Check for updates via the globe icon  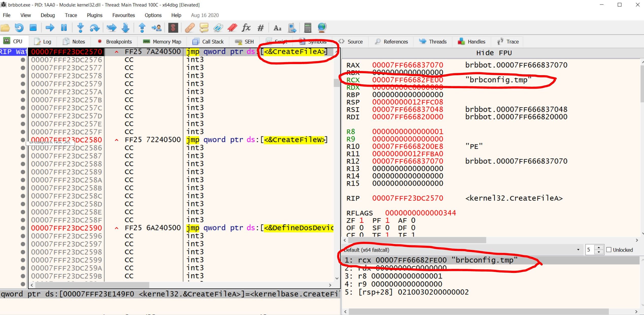coord(322,28)
